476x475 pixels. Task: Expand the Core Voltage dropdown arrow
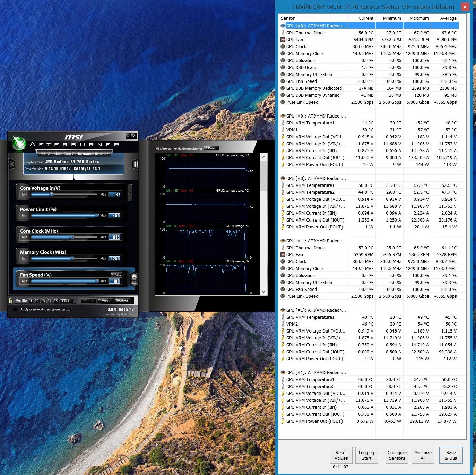[130, 193]
